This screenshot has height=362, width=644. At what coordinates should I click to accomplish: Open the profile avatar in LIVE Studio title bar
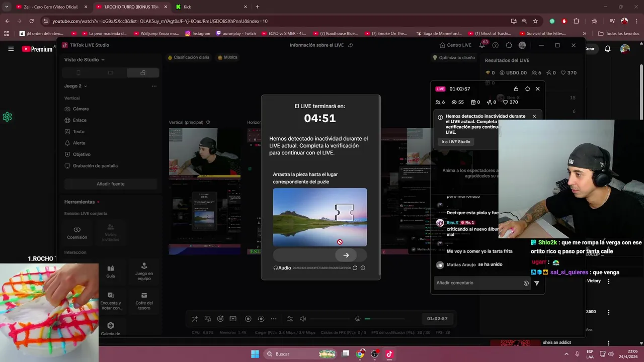[x=522, y=45]
